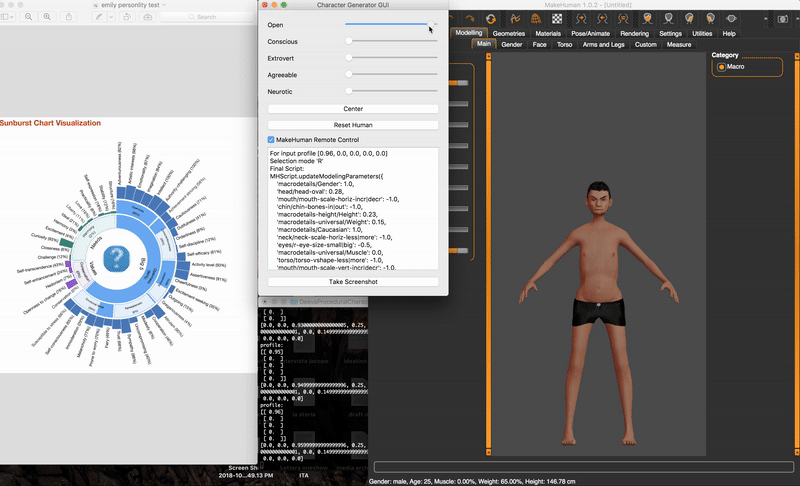Open sidebar view dropdown in Preview toolbar
This screenshot has height=486, width=800.
pos(7,17)
